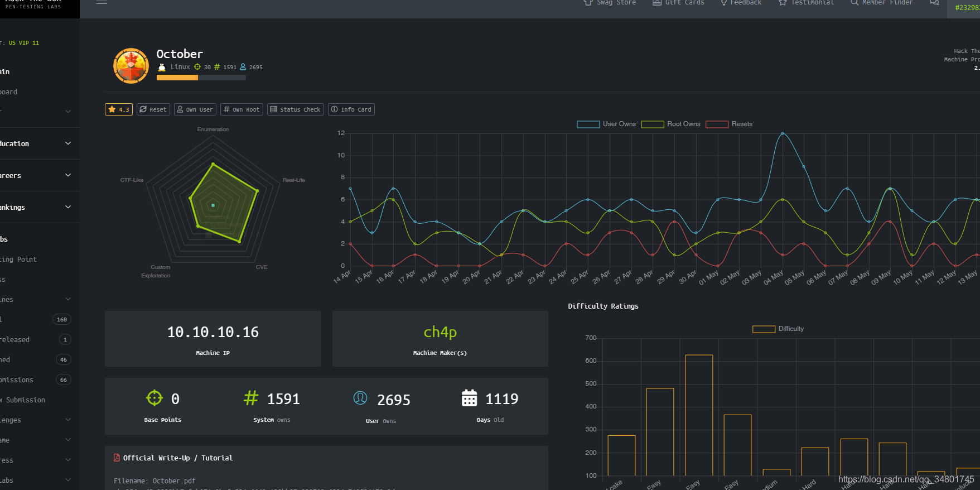Toggle Root Owns series in chart legend
Viewport: 980px width, 490px height.
671,124
